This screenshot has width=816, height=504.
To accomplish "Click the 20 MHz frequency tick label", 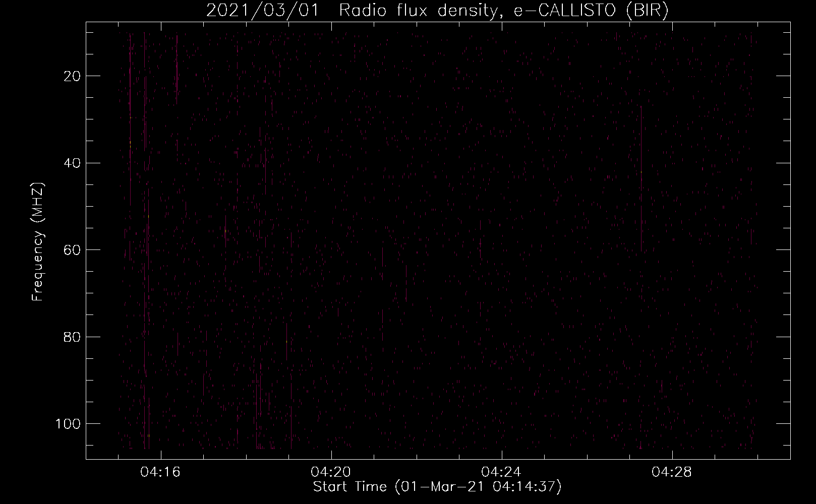I will coord(73,76).
